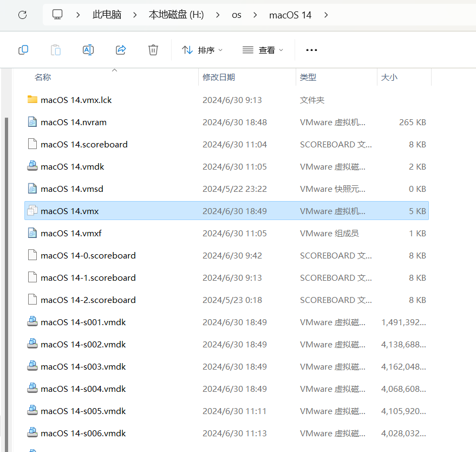The width and height of the screenshot is (476, 452).
Task: Click disk icon of macOS 14-s003.vmdk
Action: click(32, 366)
